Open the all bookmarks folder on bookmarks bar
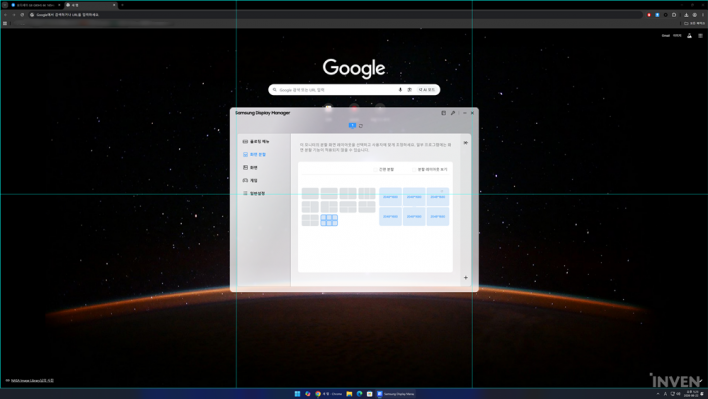This screenshot has height=399, width=708. coord(694,23)
